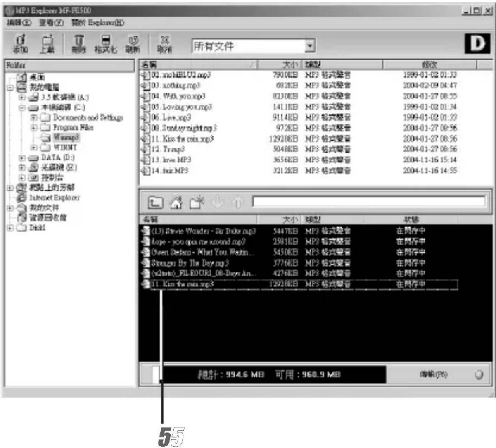Click the home icon in device toolbar
Viewport: 496px width, 448px height.
[x=176, y=202]
